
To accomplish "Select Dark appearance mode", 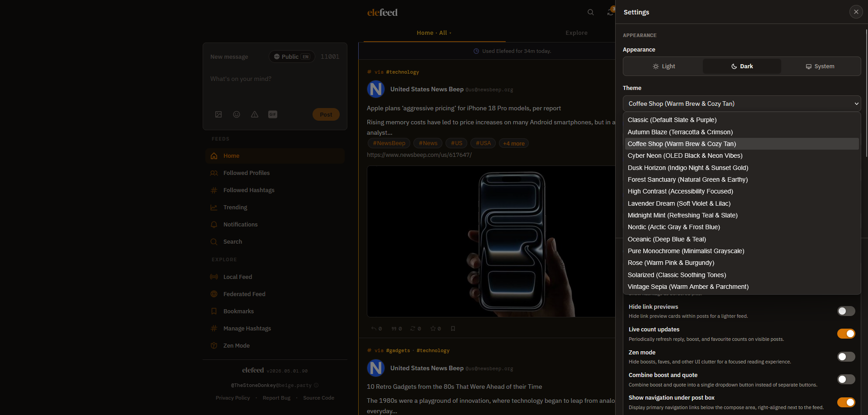I will click(742, 66).
